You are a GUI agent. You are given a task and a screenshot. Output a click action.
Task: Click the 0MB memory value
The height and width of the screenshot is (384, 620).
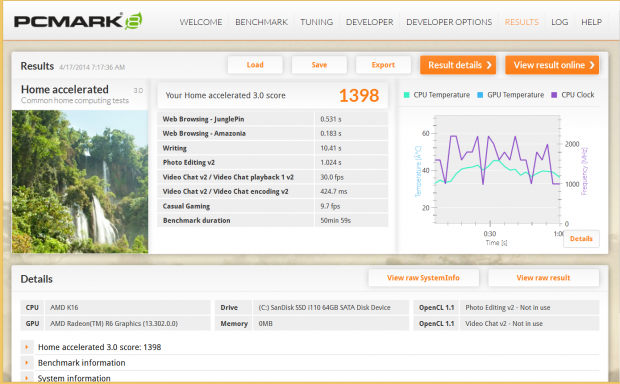coord(265,323)
